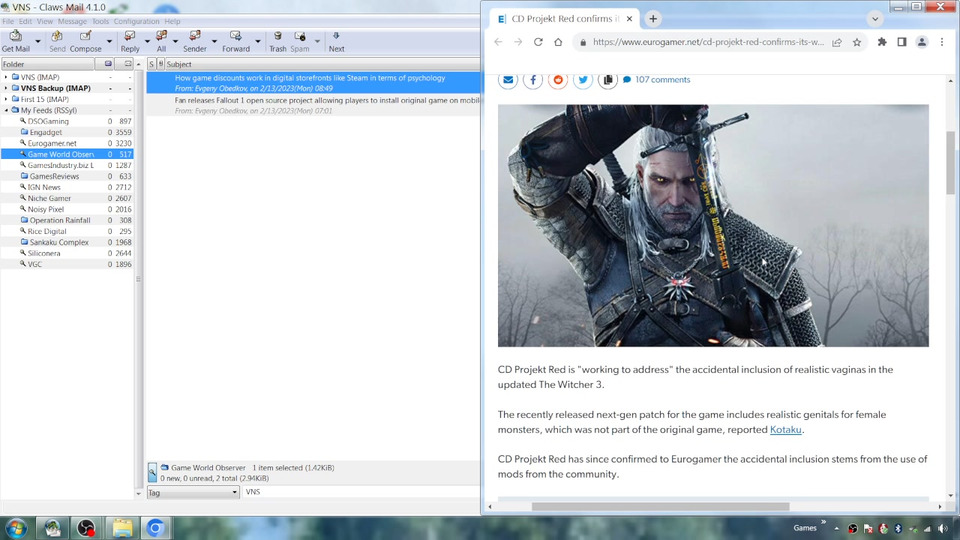Select the IGN News feed
The width and height of the screenshot is (960, 540).
tap(43, 187)
